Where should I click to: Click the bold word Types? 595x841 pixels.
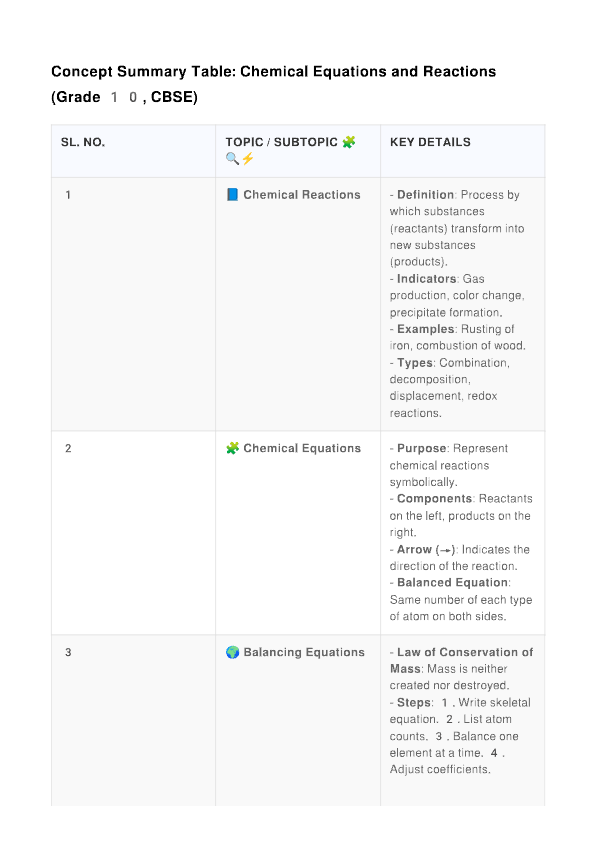(x=415, y=363)
